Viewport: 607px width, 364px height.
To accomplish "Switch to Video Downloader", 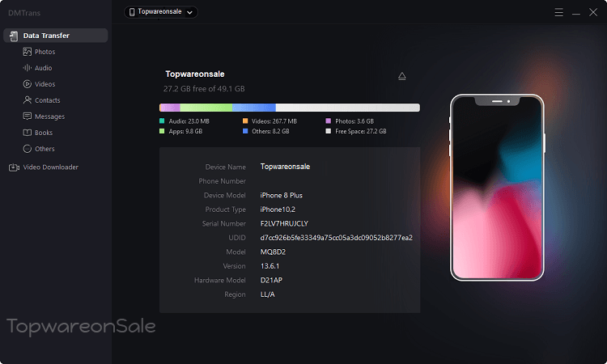I will (51, 167).
